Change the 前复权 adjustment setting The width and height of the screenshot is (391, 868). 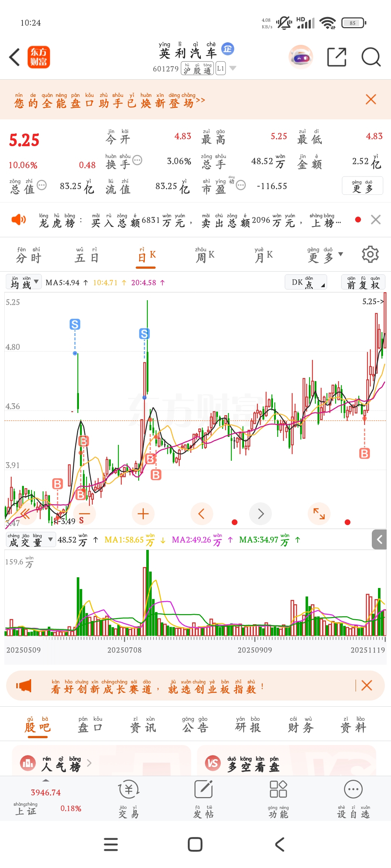[x=363, y=282]
